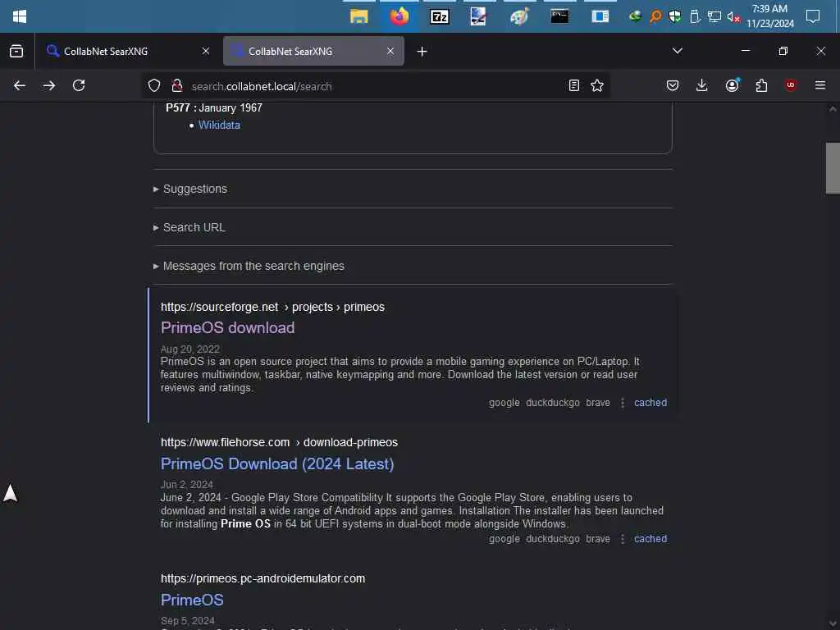Click the P577 : January 1967 text

tap(214, 107)
